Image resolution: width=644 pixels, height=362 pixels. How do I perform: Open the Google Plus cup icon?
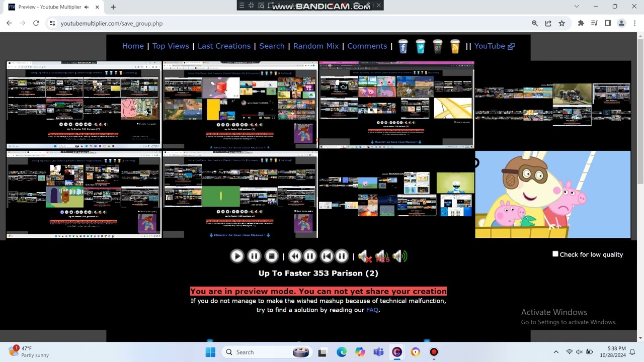coord(438,46)
